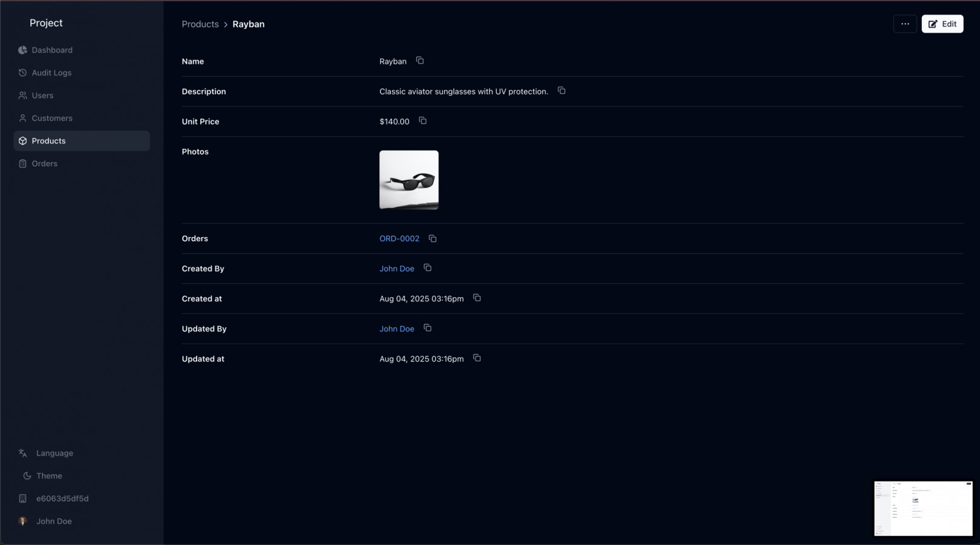The width and height of the screenshot is (980, 545).
Task: Click the Products box icon
Action: pos(22,141)
